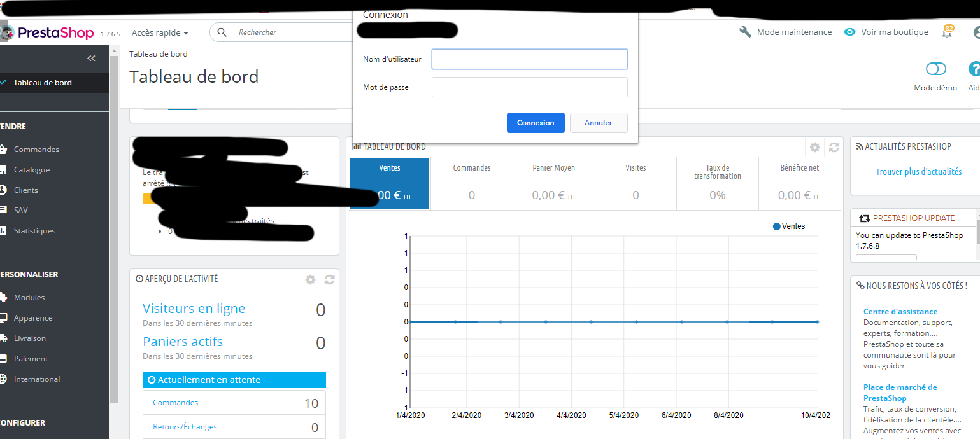The height and width of the screenshot is (439, 980).
Task: Click the search magnifier icon
Action: [x=222, y=32]
